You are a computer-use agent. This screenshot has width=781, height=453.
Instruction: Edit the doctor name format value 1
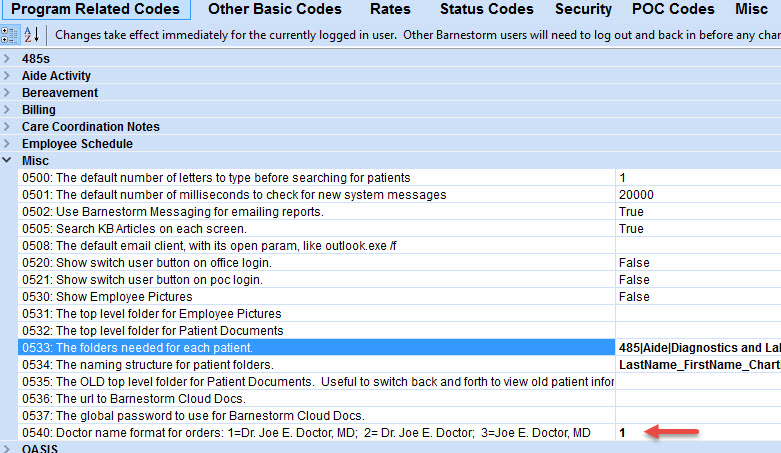tap(698, 432)
